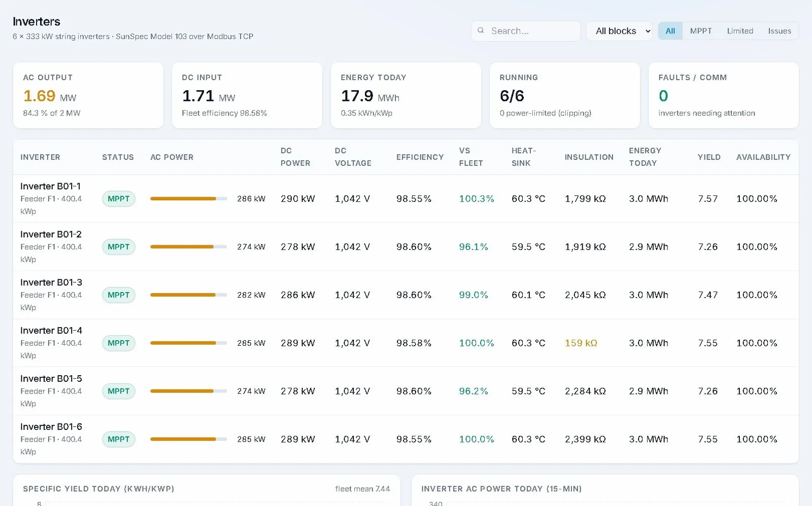The height and width of the screenshot is (506, 812).
Task: Show only Limited inverters
Action: tap(740, 31)
